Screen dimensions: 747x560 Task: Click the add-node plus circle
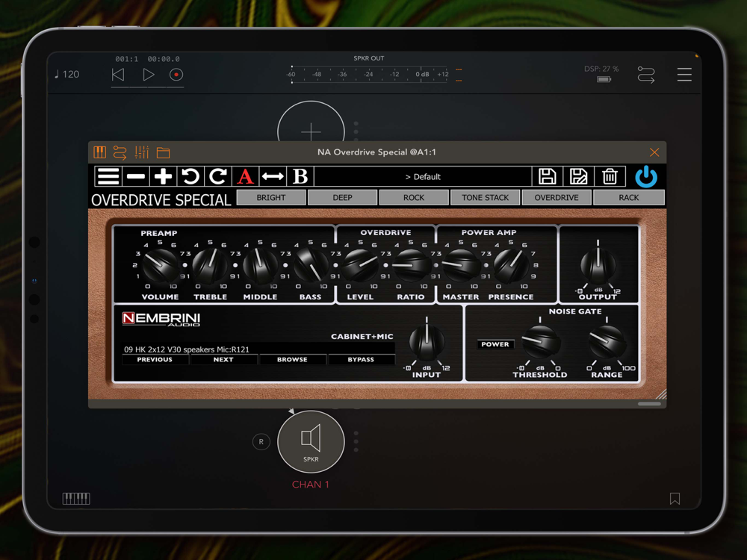coord(311,122)
